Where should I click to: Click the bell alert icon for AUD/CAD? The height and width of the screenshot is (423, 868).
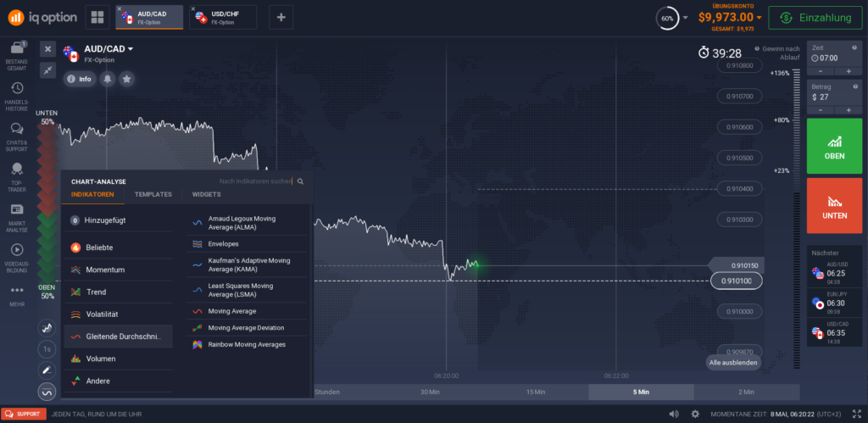(x=108, y=79)
